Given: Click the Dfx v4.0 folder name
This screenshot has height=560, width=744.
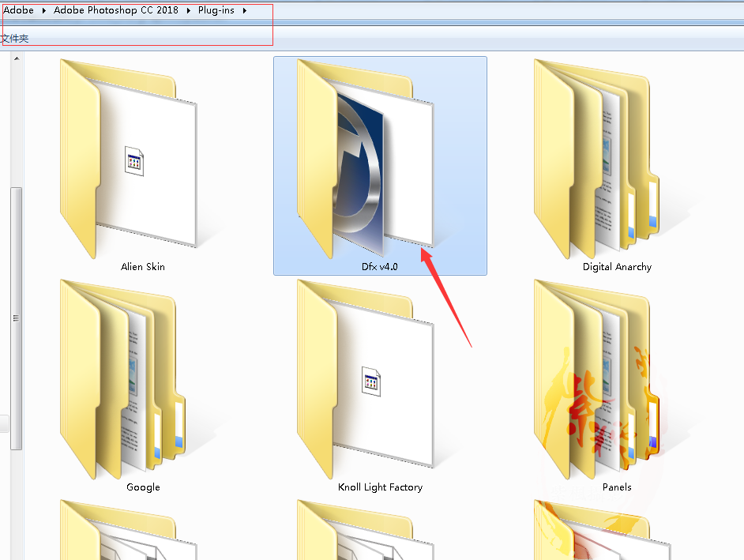Looking at the screenshot, I should coord(380,267).
